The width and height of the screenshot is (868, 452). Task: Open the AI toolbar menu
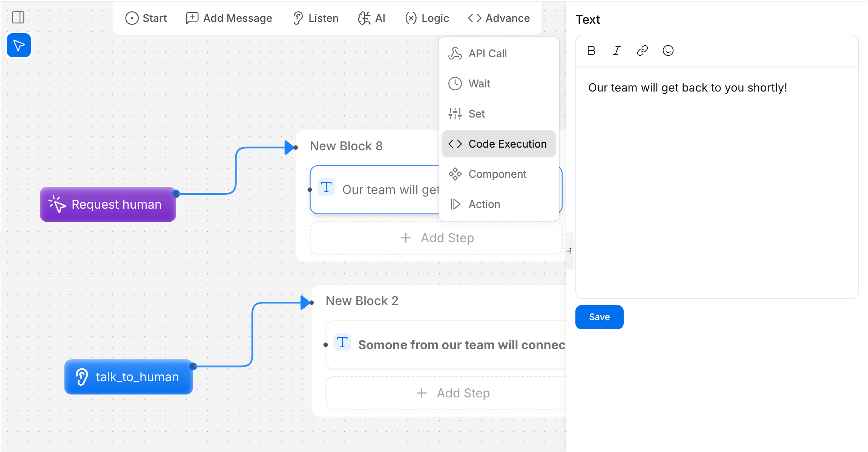coord(371,18)
